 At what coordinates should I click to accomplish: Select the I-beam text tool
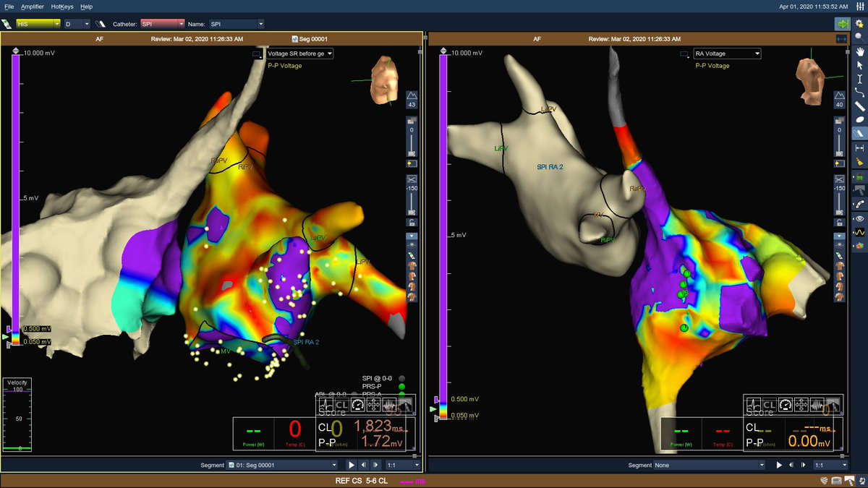[860, 79]
